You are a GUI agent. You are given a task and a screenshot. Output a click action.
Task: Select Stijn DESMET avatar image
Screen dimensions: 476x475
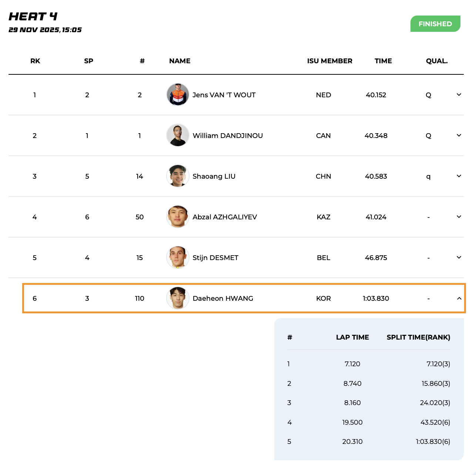click(178, 257)
